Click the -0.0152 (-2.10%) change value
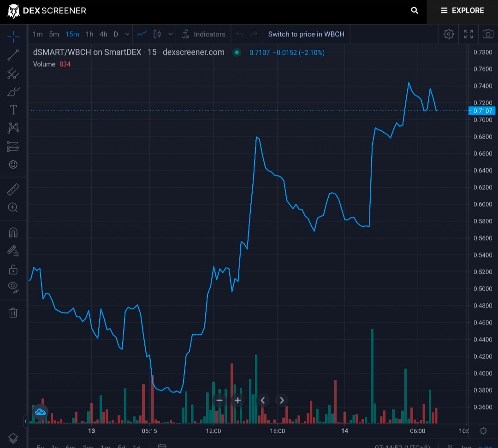This screenshot has width=498, height=448. 299,53
